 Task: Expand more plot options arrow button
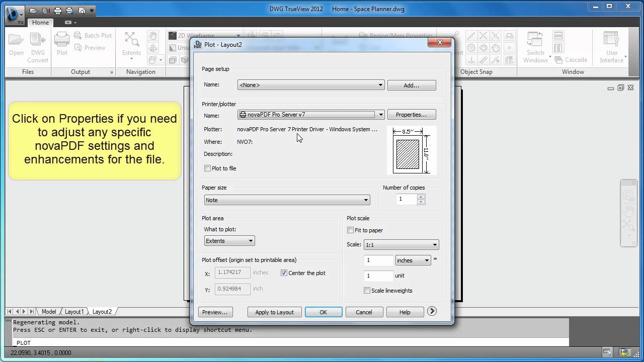pyautogui.click(x=432, y=311)
